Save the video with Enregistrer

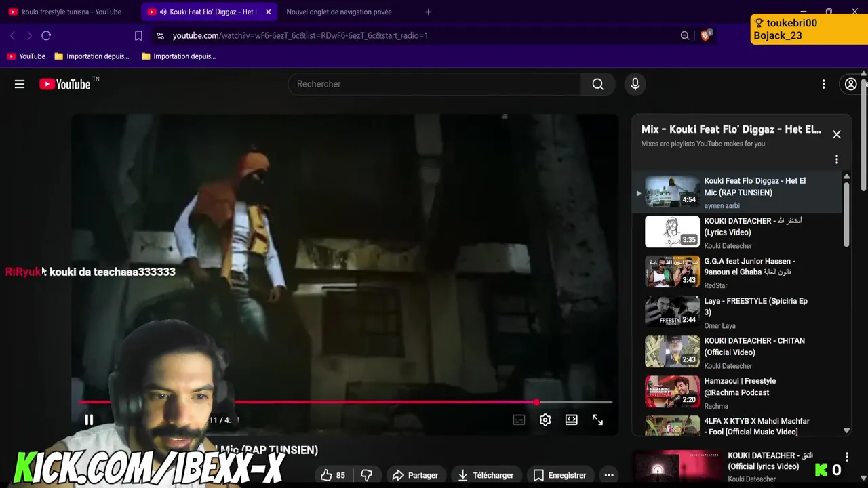click(559, 475)
